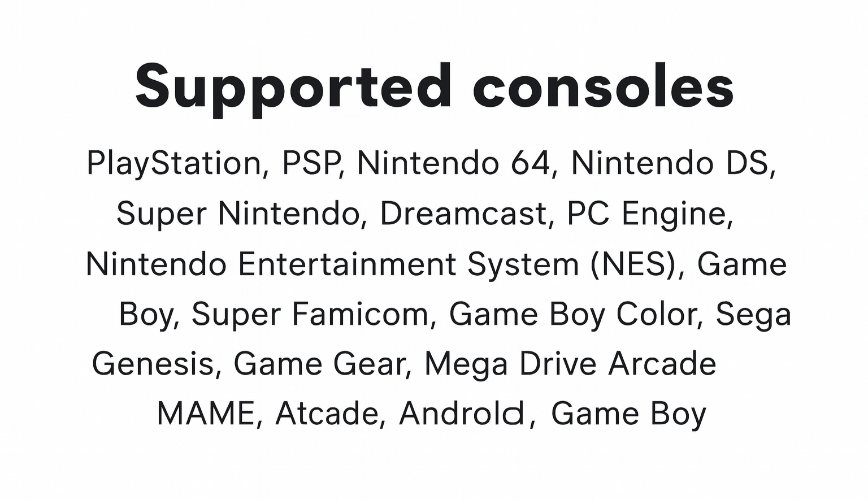Click the Dreamcast console name
The height and width of the screenshot is (500, 868).
pyautogui.click(x=463, y=214)
